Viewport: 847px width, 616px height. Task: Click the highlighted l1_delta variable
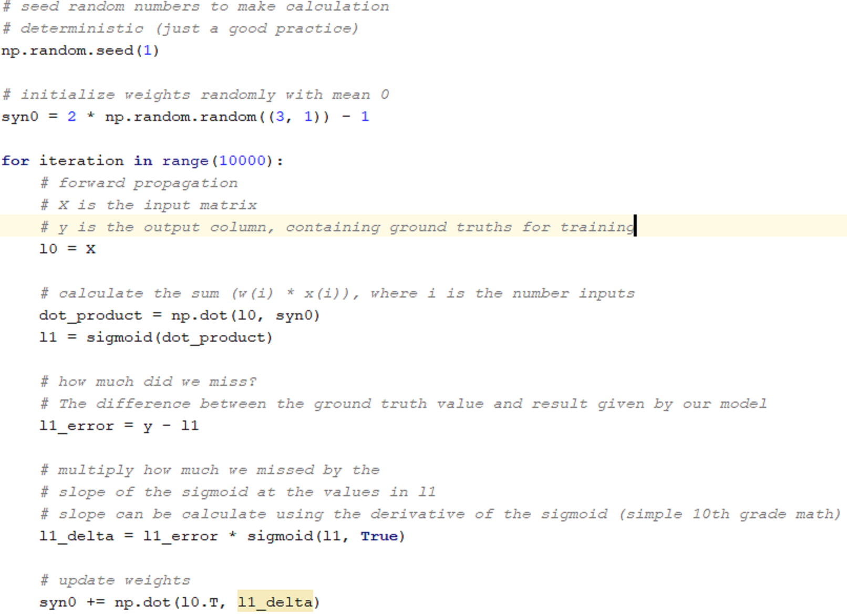click(275, 602)
